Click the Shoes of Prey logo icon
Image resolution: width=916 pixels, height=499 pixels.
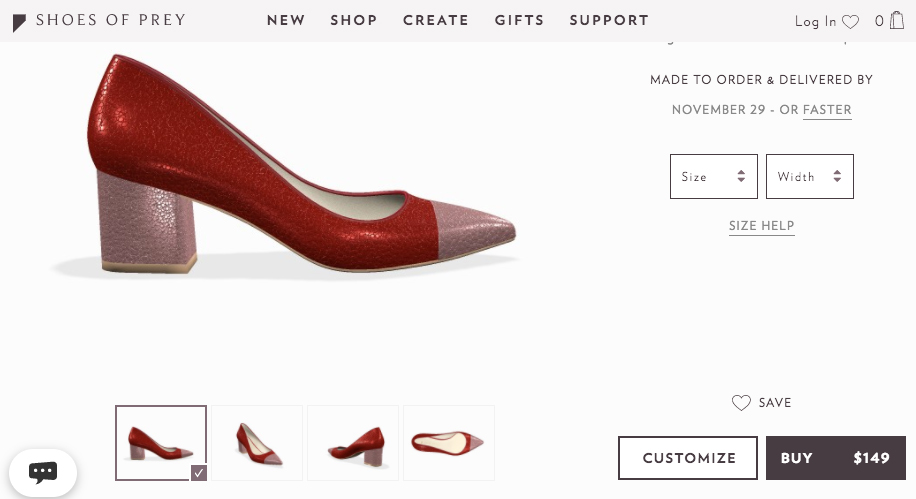coord(20,21)
